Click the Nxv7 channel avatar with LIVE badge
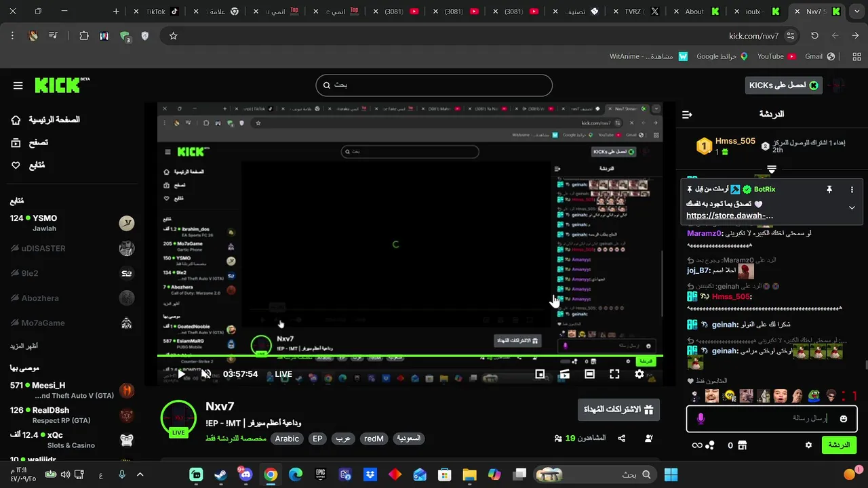Image resolution: width=868 pixels, height=488 pixels. pyautogui.click(x=178, y=418)
